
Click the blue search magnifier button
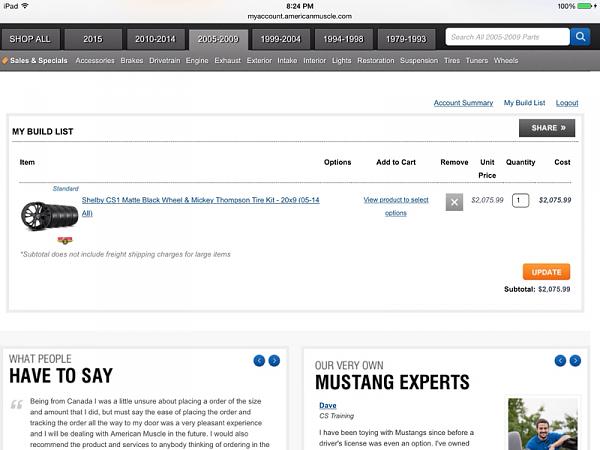[x=580, y=37]
